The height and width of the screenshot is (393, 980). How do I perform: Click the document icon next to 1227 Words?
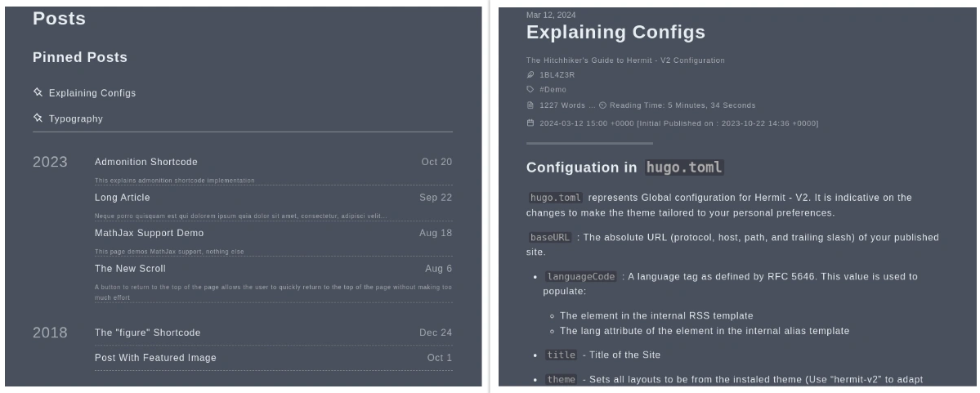click(530, 105)
